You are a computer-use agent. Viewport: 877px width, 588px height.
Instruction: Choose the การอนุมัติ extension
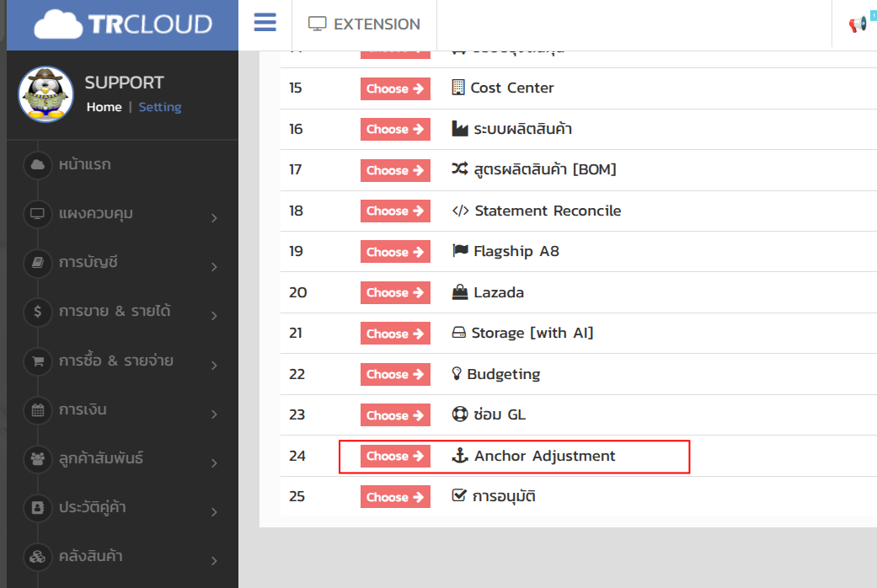(x=395, y=497)
